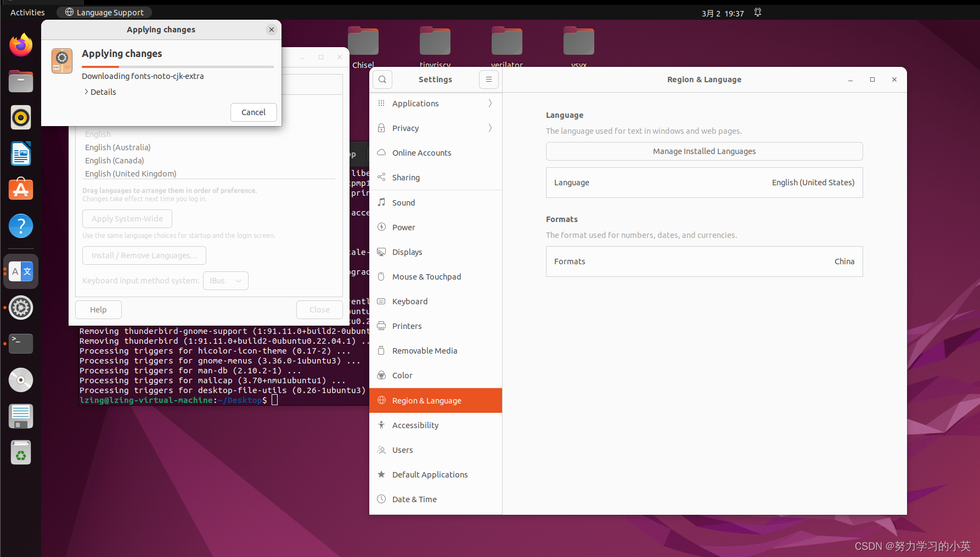Open Sound settings in the sidebar

pyautogui.click(x=403, y=202)
